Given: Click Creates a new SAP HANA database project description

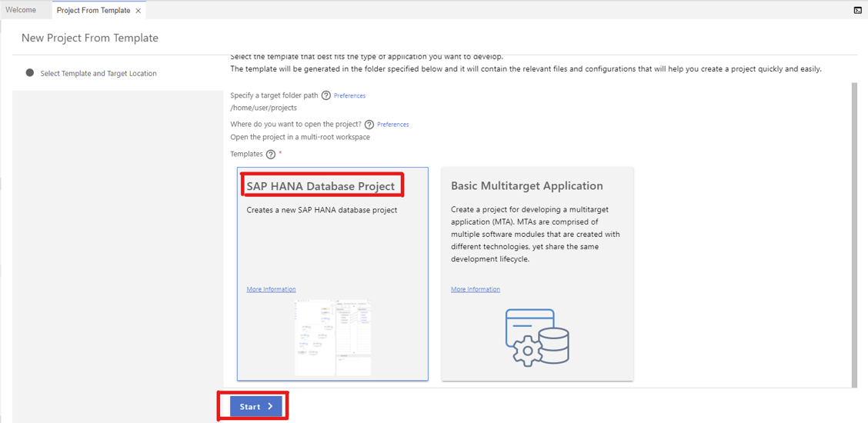Looking at the screenshot, I should click(322, 210).
